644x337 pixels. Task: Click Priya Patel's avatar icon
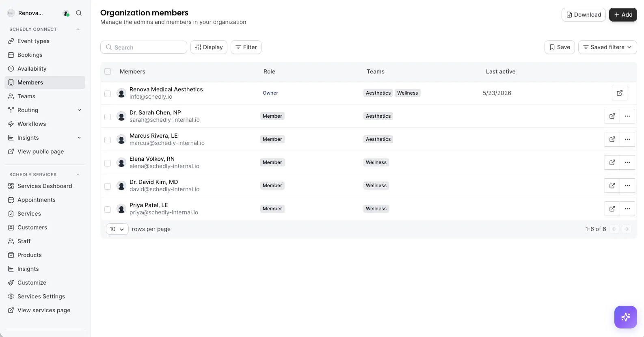(x=121, y=209)
